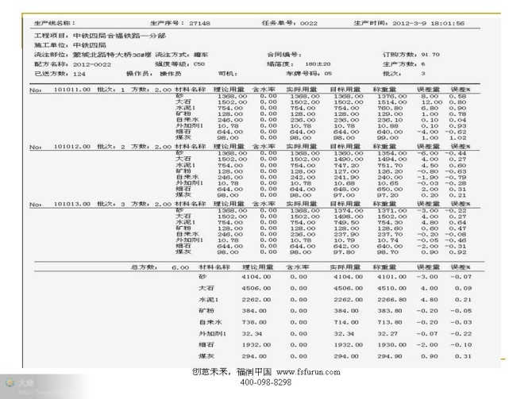
Task: Select weighed value 754.30 for 水泥1
Action: tap(390, 223)
